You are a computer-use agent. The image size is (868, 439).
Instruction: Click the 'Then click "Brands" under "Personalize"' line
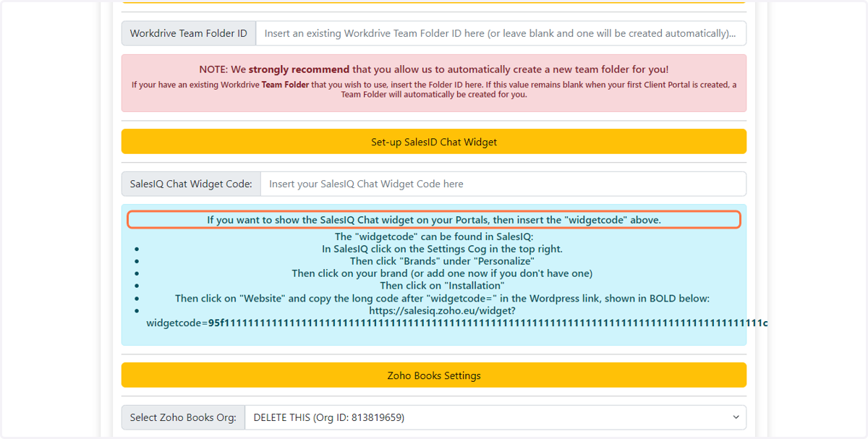pos(442,261)
